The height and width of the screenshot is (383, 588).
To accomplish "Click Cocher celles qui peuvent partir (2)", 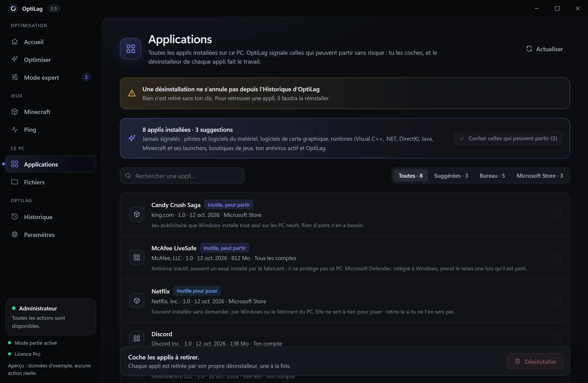I will tap(508, 138).
